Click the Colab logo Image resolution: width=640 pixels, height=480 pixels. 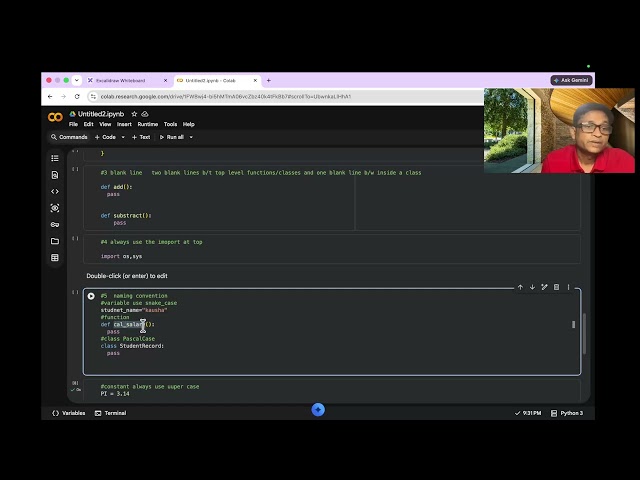pyautogui.click(x=55, y=118)
